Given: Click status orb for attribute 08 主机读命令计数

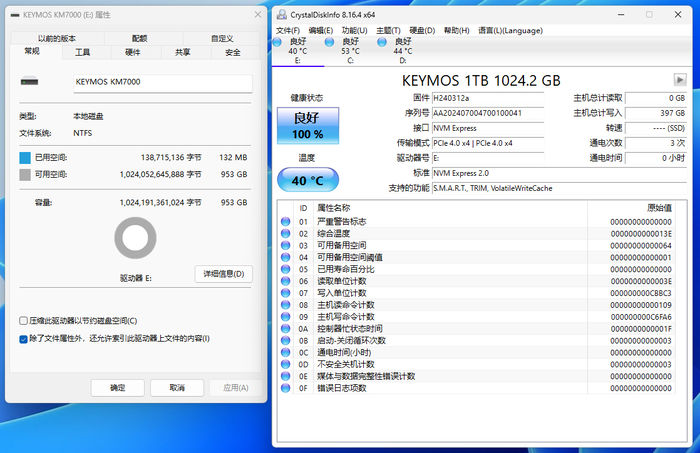Looking at the screenshot, I should click(286, 305).
